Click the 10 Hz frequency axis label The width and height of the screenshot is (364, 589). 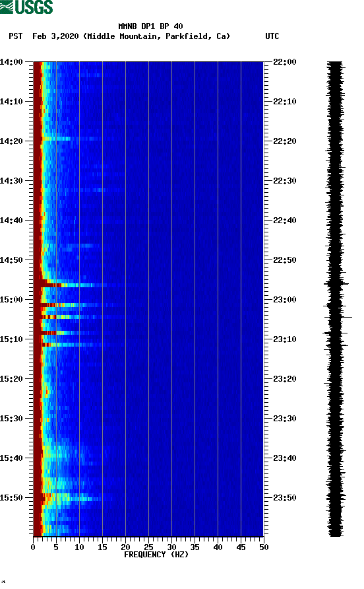tap(79, 547)
